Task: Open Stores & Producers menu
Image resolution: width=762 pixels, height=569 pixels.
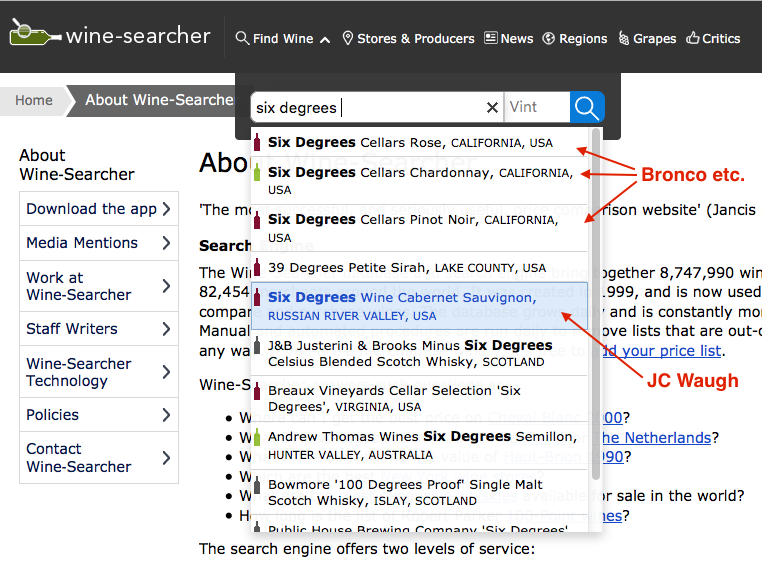Action: tap(408, 38)
